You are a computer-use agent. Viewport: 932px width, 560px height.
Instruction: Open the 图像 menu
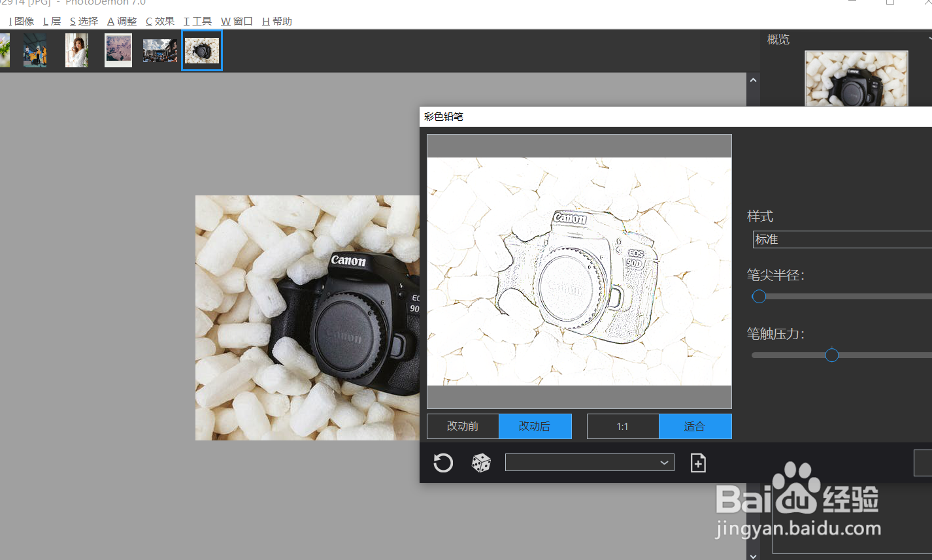22,22
